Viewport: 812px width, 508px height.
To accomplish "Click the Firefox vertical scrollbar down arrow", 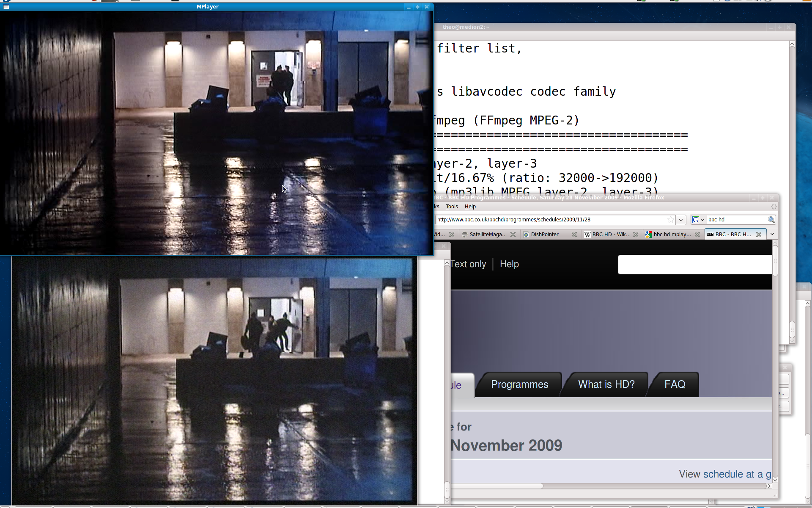I will coord(775,480).
